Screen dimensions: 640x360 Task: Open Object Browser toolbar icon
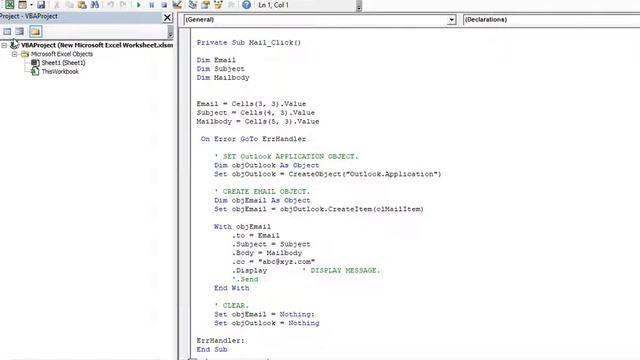(x=218, y=5)
